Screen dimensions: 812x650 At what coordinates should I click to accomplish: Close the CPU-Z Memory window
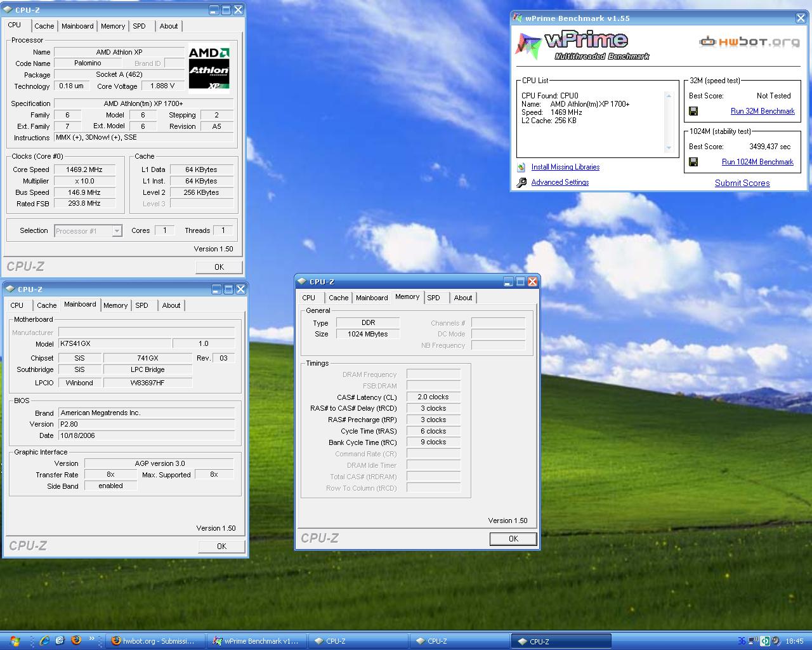tap(532, 281)
